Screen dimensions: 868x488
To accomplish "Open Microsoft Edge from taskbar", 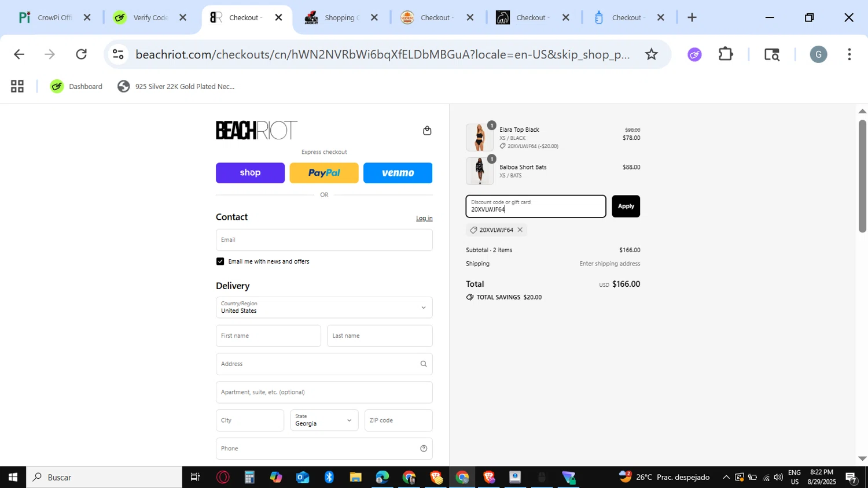I will coord(382,477).
